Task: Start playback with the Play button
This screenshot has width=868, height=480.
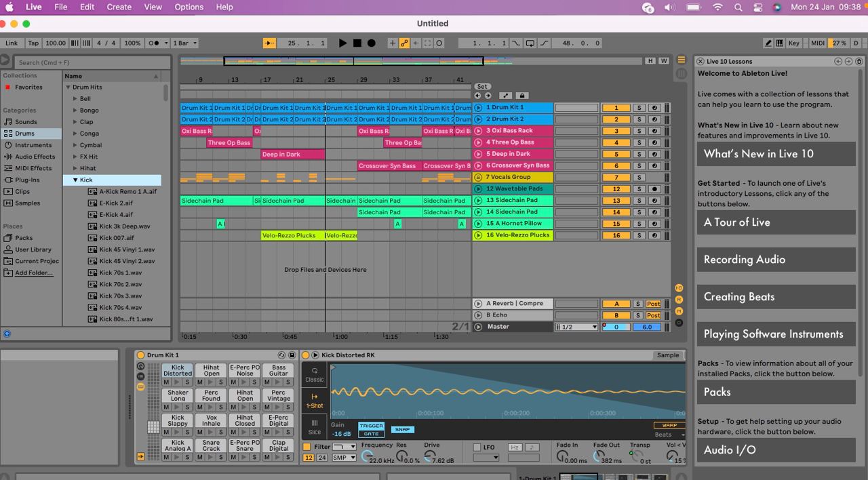Action: coord(342,43)
